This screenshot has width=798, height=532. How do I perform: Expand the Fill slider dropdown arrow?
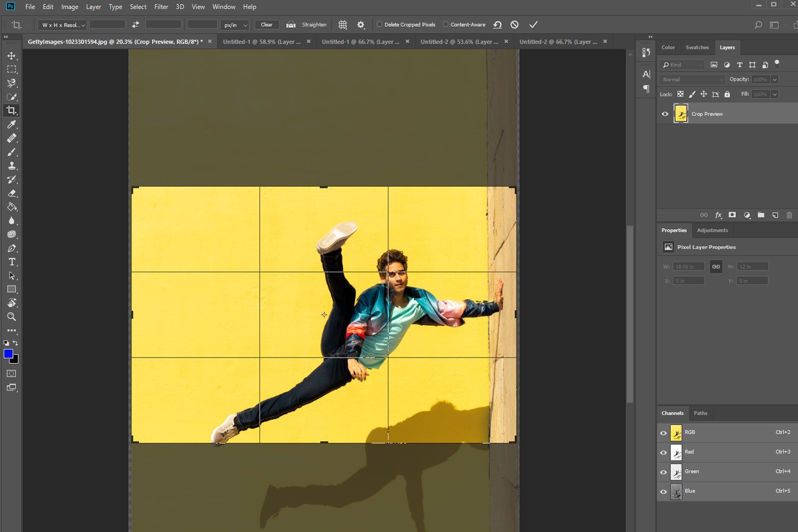(775, 94)
